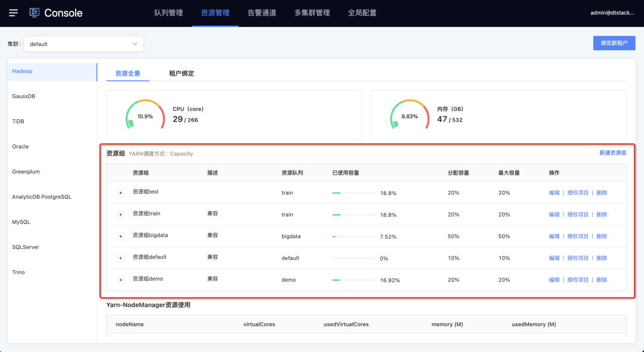Image resolution: width=644 pixels, height=352 pixels.
Task: Expand the 资源组test row
Action: (120, 193)
